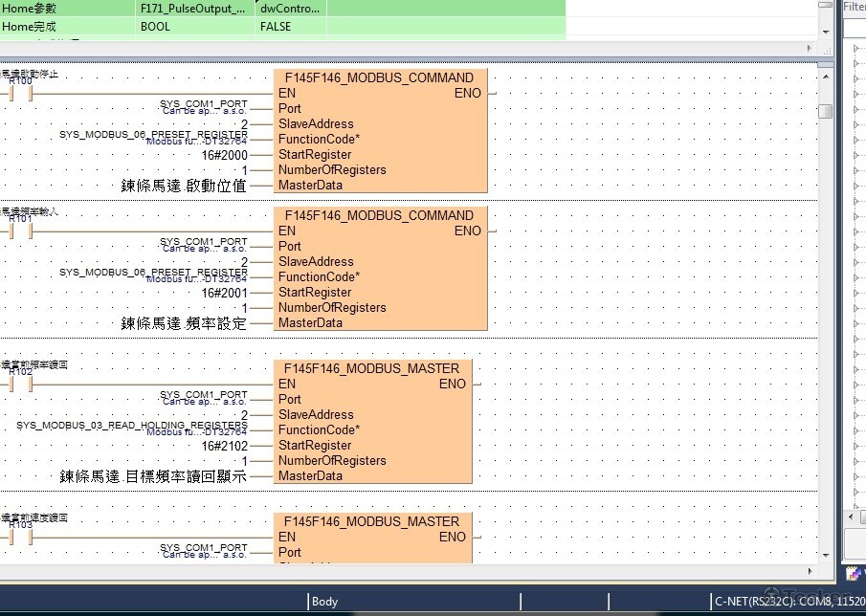Click the down arrow of the variable list scrollbar
866x616 pixels.
point(825,32)
